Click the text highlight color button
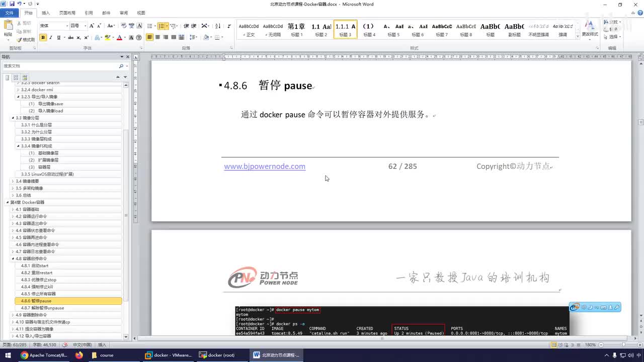Viewport: 644px width, 362px height. coord(107,37)
